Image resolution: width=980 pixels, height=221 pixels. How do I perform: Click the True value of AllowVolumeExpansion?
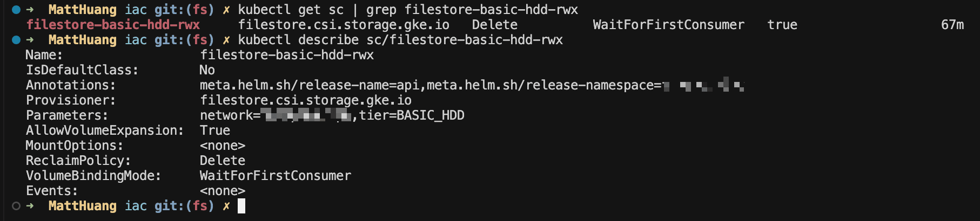[x=215, y=130]
